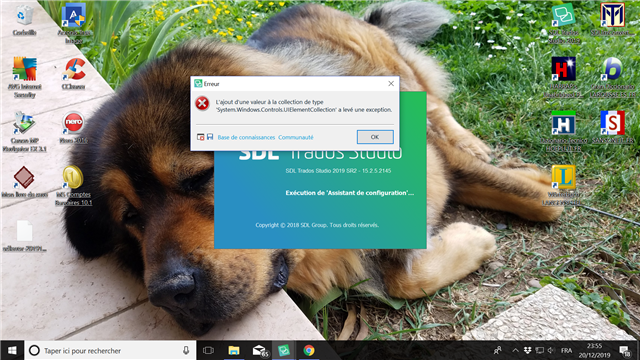Click the Taper ici pour rechercher search box
Image resolution: width=640 pixels, height=360 pixels.
[x=110, y=350]
